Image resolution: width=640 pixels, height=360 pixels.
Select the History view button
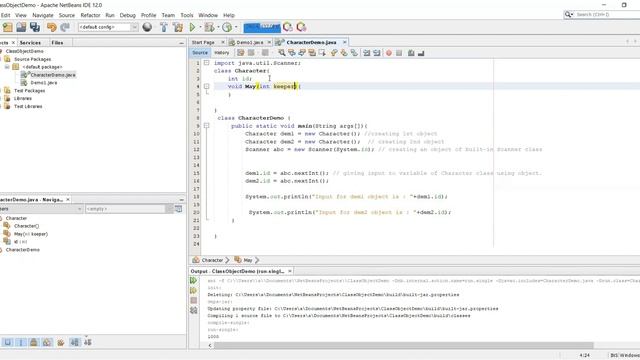222,53
